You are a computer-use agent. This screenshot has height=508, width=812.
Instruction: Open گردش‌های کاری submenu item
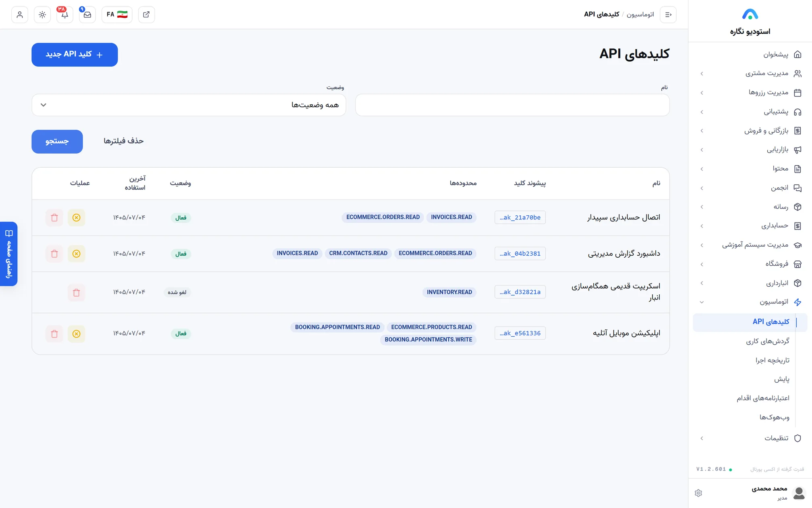tap(768, 341)
